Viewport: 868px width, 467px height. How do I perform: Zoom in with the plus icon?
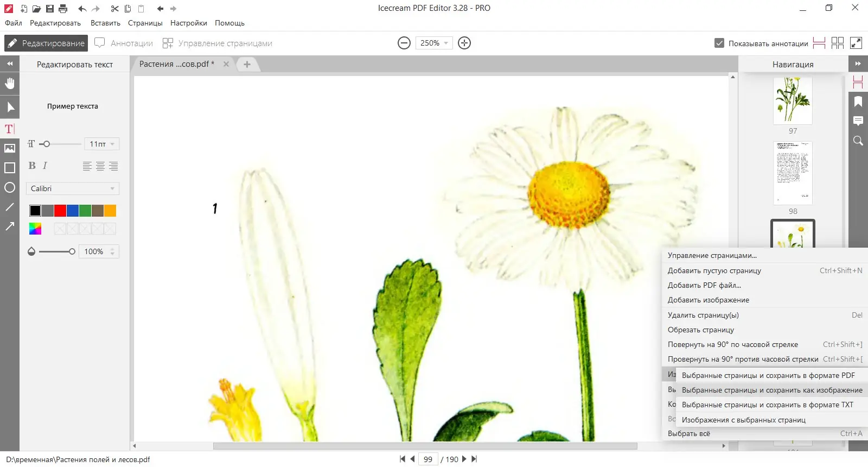pos(464,43)
